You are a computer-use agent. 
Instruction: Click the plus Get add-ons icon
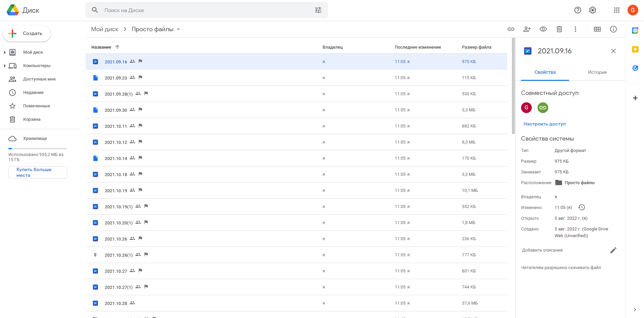pos(635,98)
